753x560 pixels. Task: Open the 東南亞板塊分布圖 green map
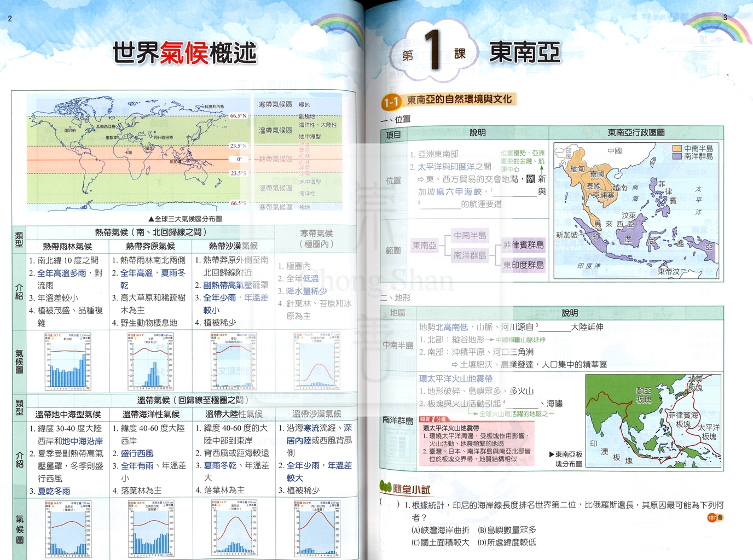point(653,421)
